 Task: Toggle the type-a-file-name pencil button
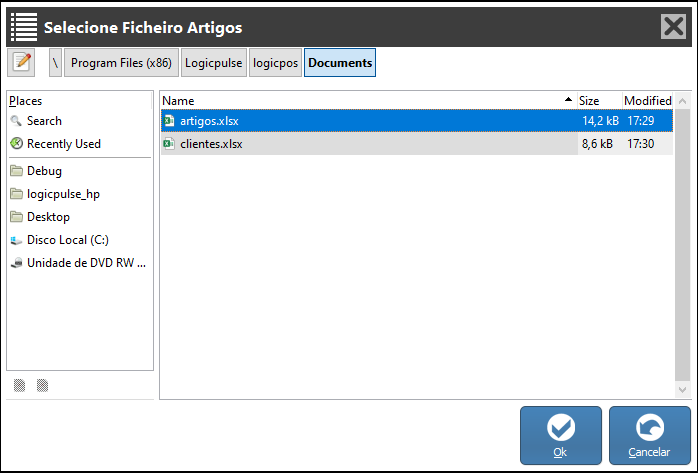click(22, 62)
